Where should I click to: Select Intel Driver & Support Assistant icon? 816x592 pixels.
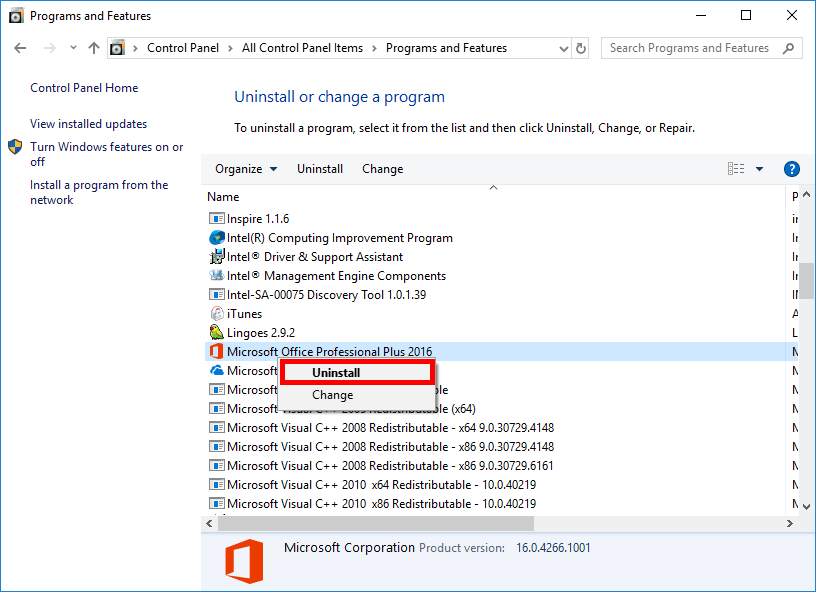point(216,256)
